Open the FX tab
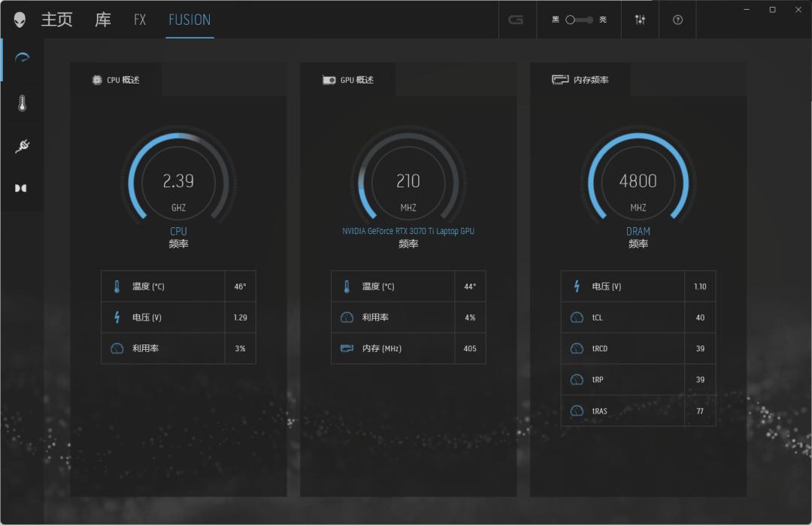This screenshot has height=525, width=812. (140, 20)
